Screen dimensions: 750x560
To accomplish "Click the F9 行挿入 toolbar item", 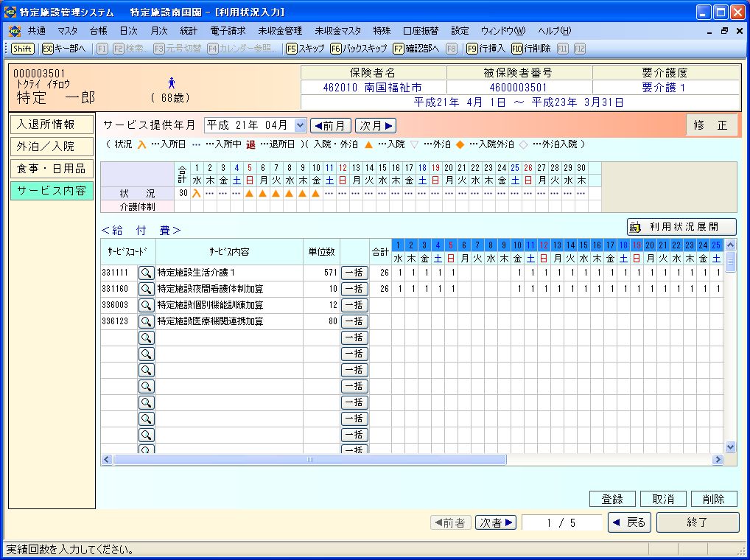I will click(486, 48).
